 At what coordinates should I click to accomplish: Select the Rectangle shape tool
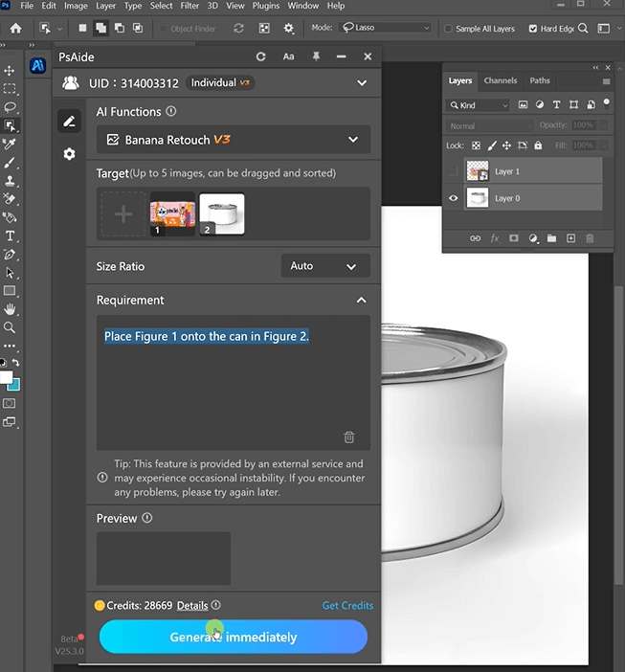tap(10, 291)
